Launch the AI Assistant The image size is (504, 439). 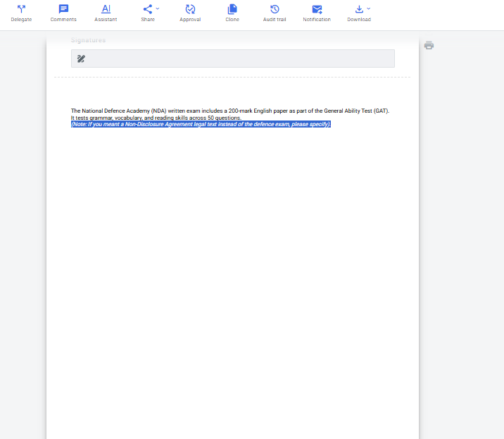pyautogui.click(x=106, y=13)
